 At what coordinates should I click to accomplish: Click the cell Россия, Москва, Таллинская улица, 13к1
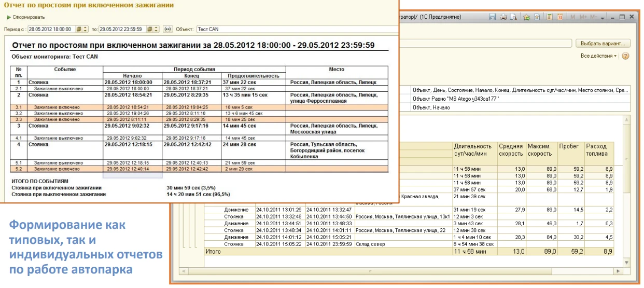(x=403, y=216)
